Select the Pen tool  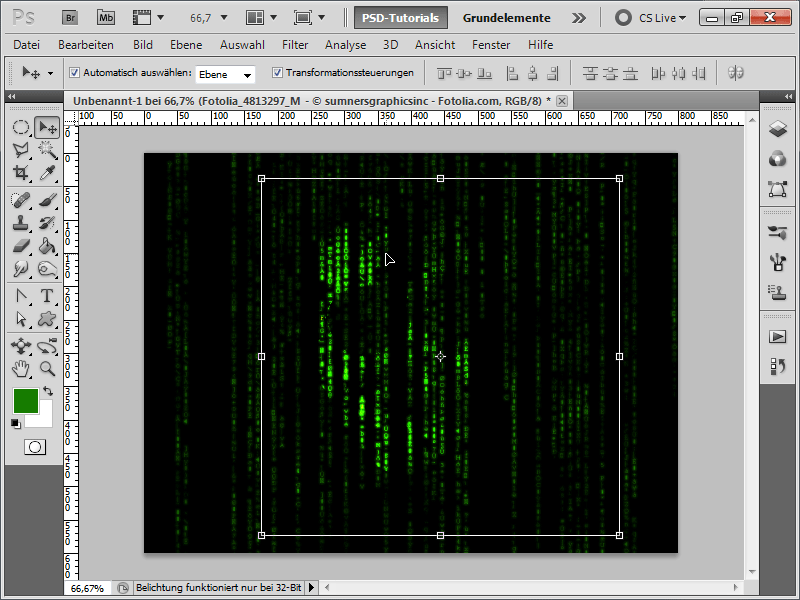21,296
